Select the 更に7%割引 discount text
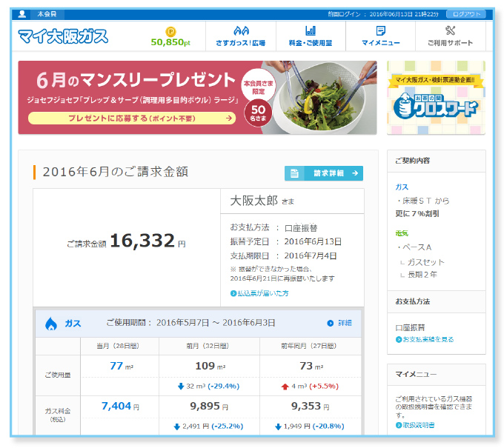 (x=417, y=214)
